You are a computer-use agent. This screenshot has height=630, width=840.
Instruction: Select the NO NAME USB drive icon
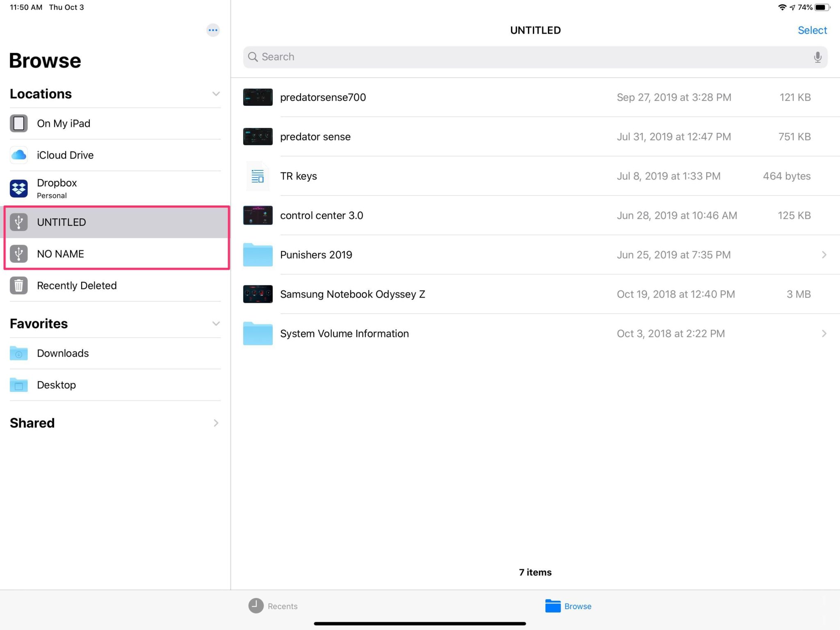tap(19, 254)
